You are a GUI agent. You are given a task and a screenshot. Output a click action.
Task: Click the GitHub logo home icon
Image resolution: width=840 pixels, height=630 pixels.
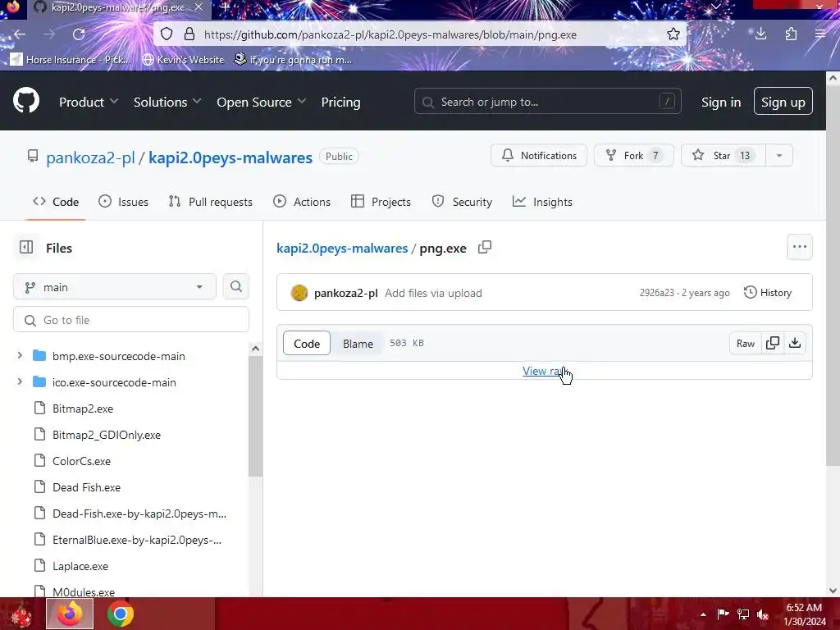tap(25, 101)
